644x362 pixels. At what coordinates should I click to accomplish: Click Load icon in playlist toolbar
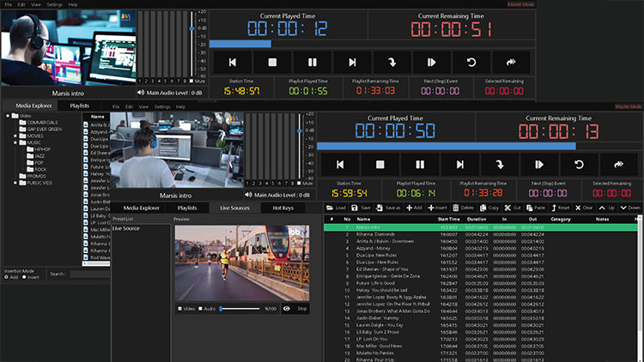pos(330,208)
